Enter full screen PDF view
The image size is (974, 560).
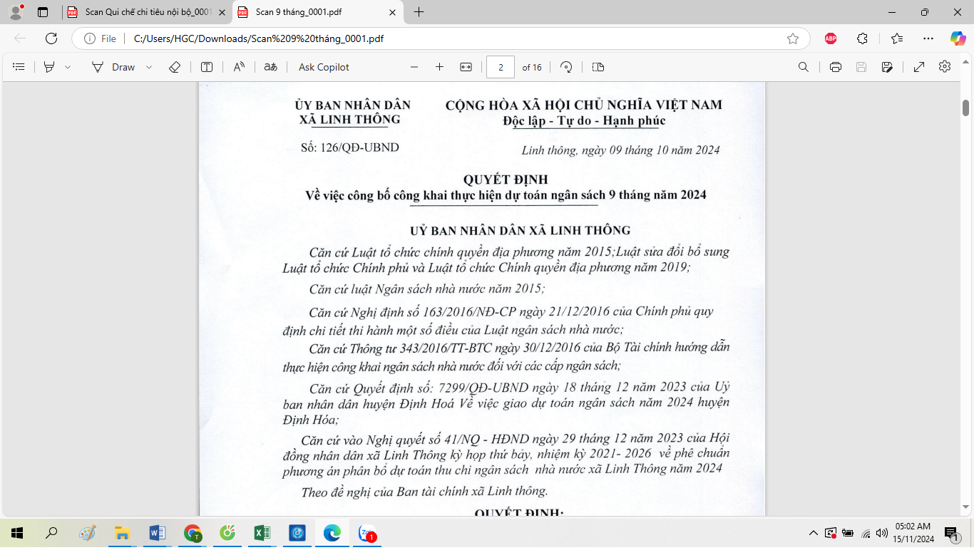click(x=919, y=67)
